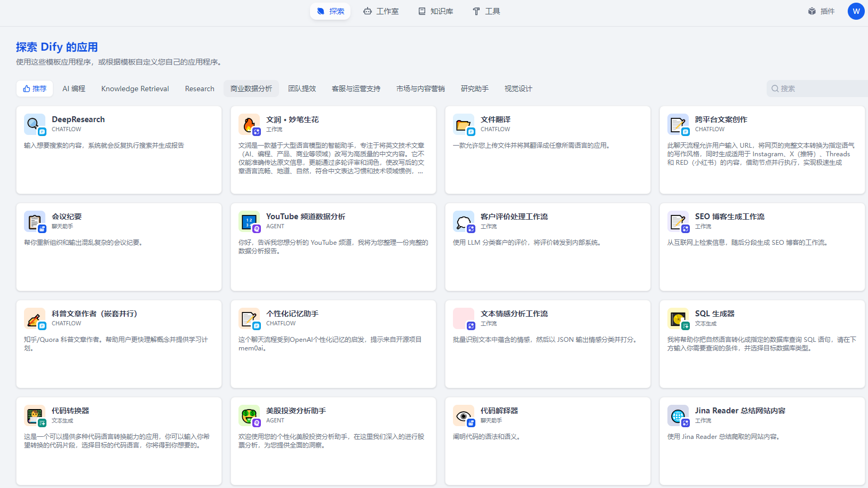Click the 工具 hammer icon in top nav
The height and width of the screenshot is (488, 868).
[476, 11]
